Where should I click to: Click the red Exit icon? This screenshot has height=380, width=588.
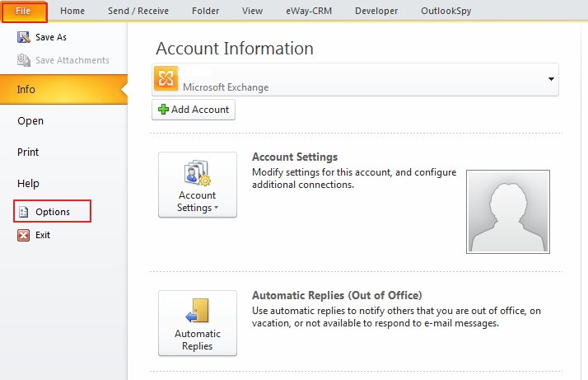(24, 235)
